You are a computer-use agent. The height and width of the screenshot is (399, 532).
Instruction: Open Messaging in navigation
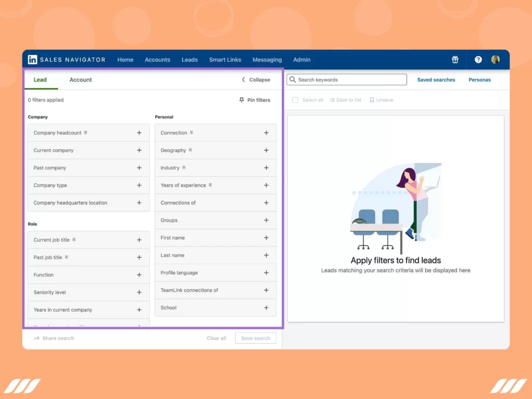coord(267,60)
